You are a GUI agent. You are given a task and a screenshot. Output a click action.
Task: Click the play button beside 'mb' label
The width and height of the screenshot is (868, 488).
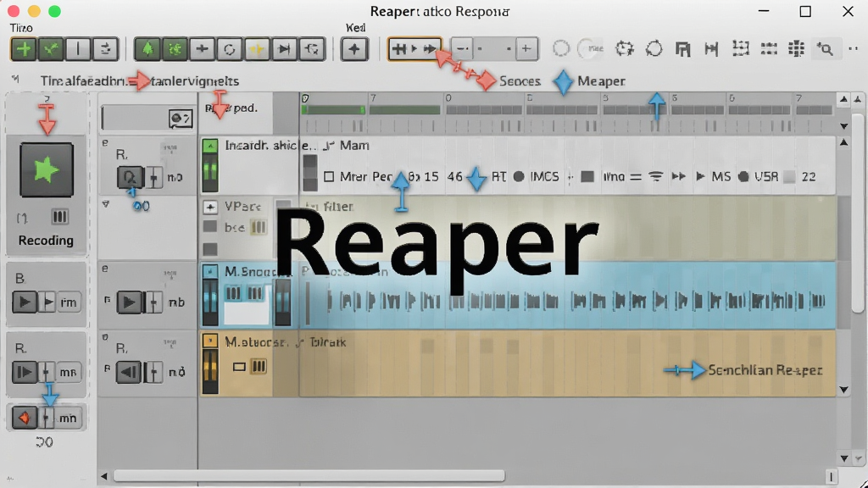coord(129,302)
